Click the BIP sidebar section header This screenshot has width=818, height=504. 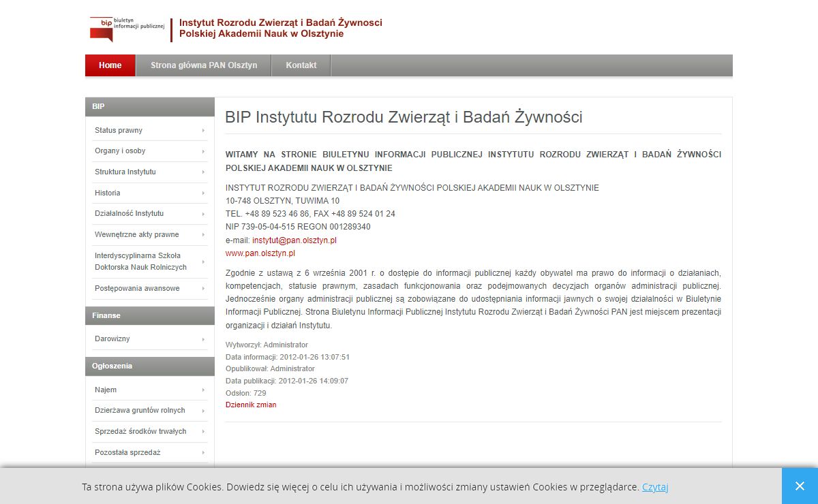pyautogui.click(x=150, y=107)
